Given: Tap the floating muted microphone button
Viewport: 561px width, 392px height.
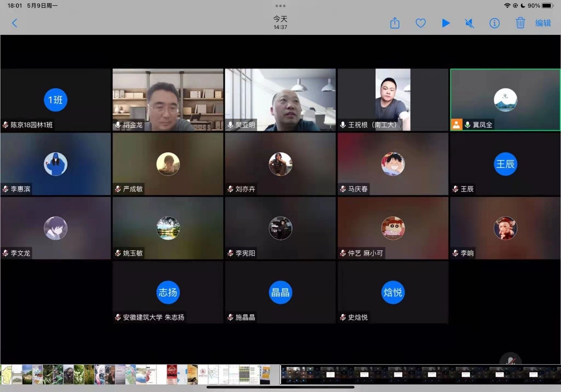Looking at the screenshot, I should click(510, 360).
